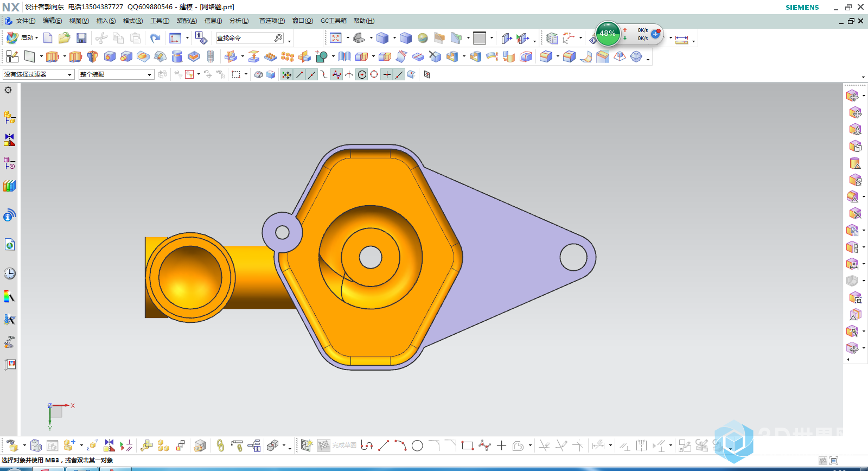Click into the 查找命令 search field
The width and height of the screenshot is (868, 471).
pos(244,38)
